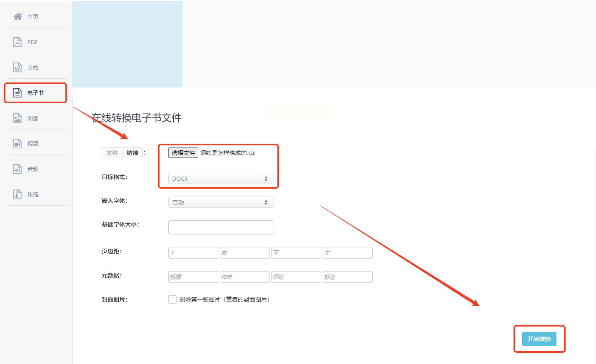Open the compression archive icon

point(17,194)
